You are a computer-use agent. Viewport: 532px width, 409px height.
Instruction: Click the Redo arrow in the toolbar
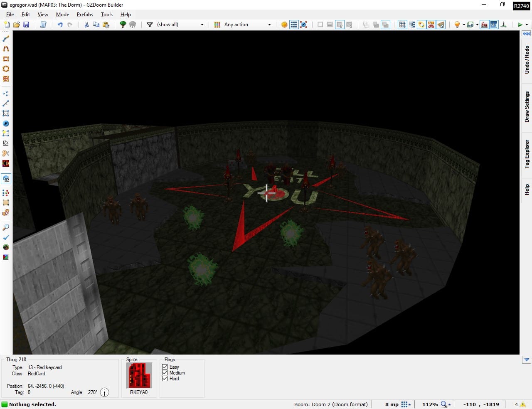pyautogui.click(x=70, y=25)
